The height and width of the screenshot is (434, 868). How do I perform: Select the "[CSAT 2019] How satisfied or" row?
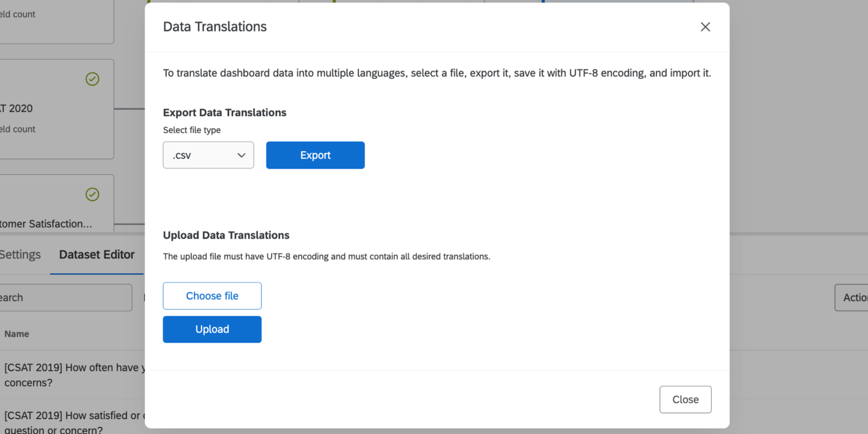point(71,422)
